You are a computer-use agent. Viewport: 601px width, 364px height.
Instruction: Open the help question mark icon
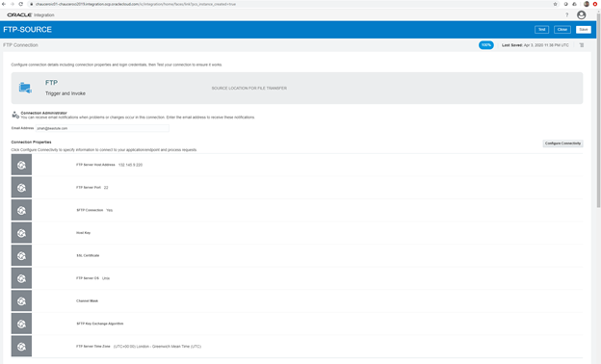(566, 15)
